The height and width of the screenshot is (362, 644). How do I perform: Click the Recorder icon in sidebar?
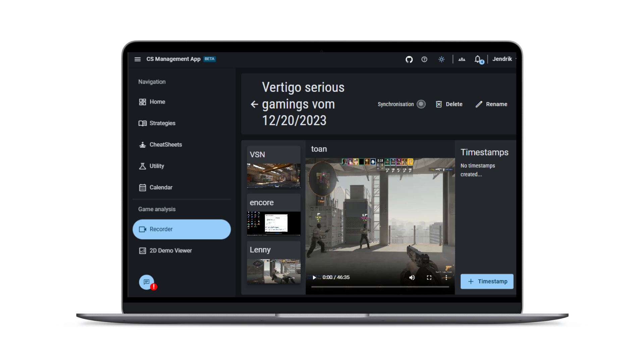tap(143, 229)
